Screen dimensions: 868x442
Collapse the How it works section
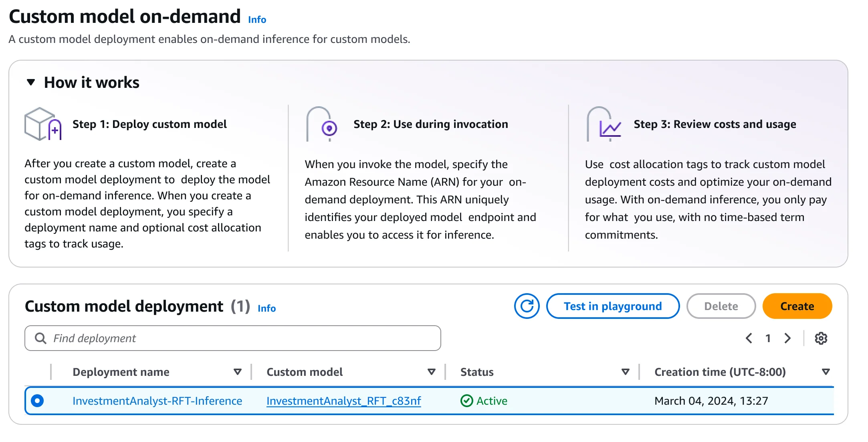pyautogui.click(x=31, y=83)
